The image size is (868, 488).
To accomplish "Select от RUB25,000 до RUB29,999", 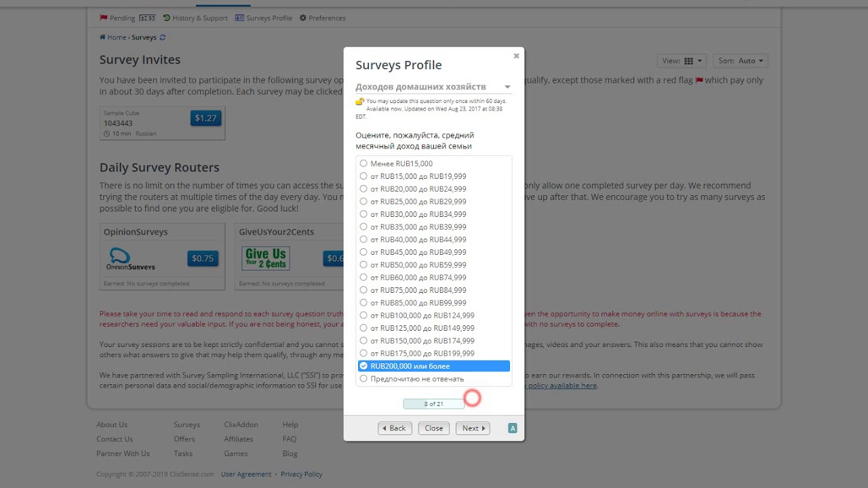I will point(434,201).
